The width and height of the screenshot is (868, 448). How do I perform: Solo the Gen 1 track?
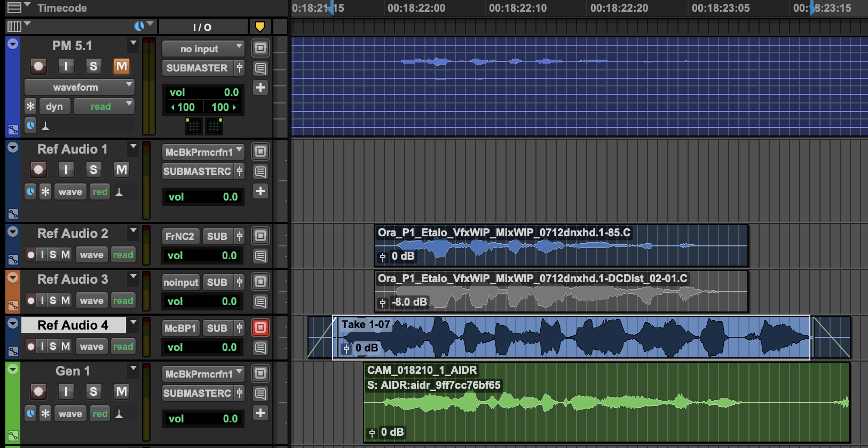[93, 391]
